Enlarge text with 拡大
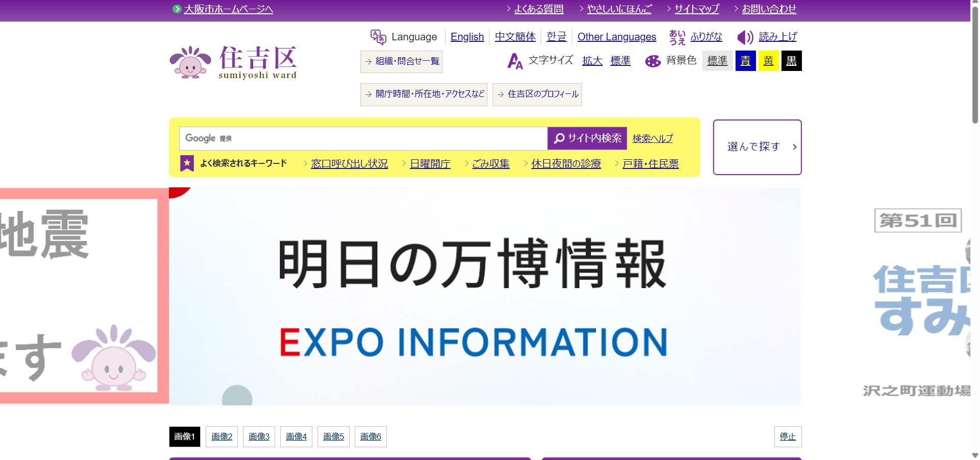 coord(592,61)
